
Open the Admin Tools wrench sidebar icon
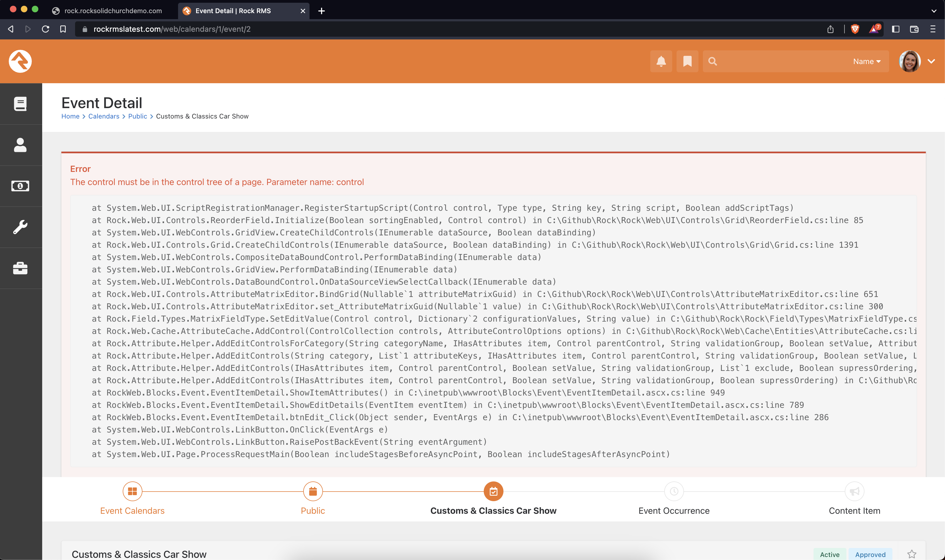pos(20,227)
